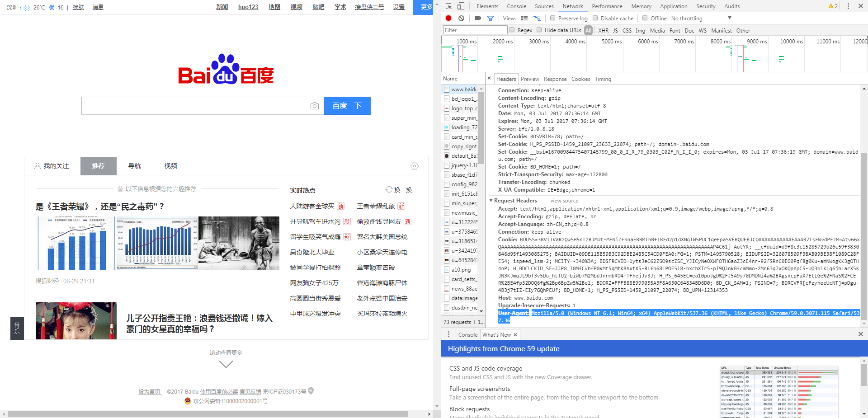The height and width of the screenshot is (418, 868).
Task: Filter requests by XHR type
Action: 603,31
